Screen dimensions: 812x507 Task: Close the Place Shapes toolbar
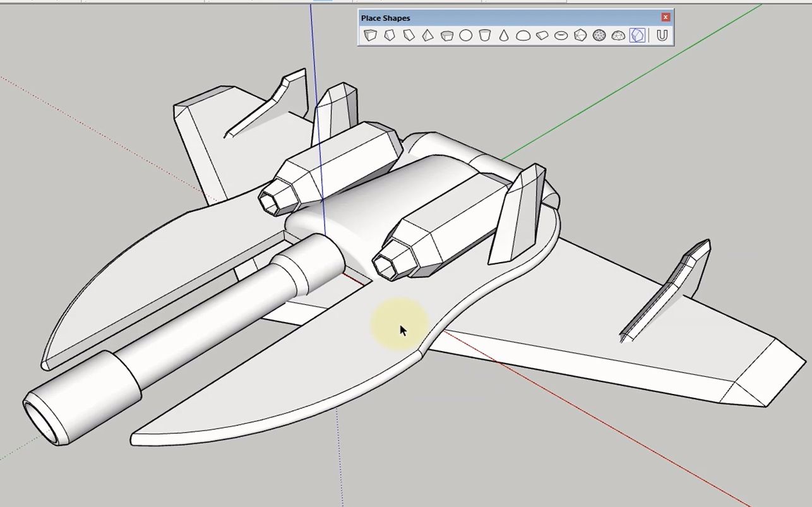tap(667, 17)
